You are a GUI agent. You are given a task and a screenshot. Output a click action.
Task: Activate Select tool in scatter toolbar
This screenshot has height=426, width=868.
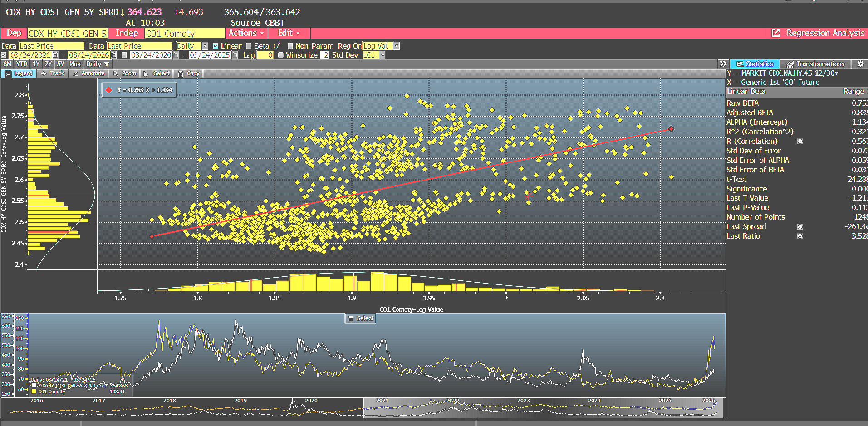[x=157, y=73]
